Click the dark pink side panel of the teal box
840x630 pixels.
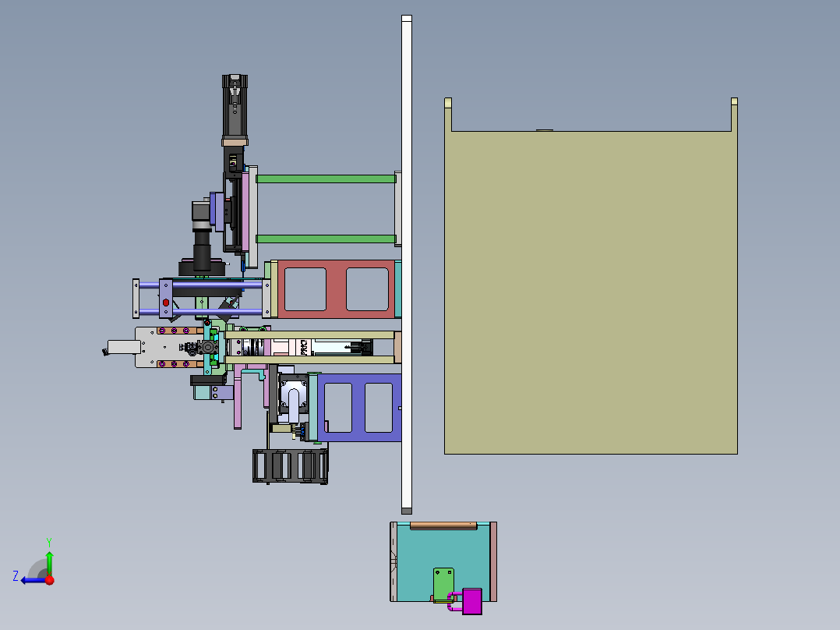(493, 561)
